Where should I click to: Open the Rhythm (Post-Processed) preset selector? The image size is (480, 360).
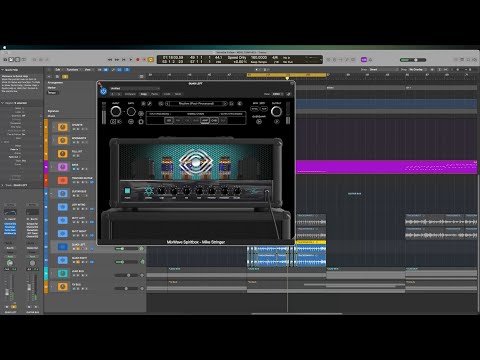[196, 104]
